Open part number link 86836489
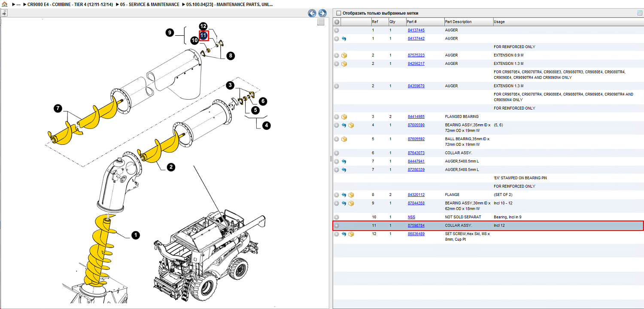Screen dimensions: 644x309 pos(416,234)
